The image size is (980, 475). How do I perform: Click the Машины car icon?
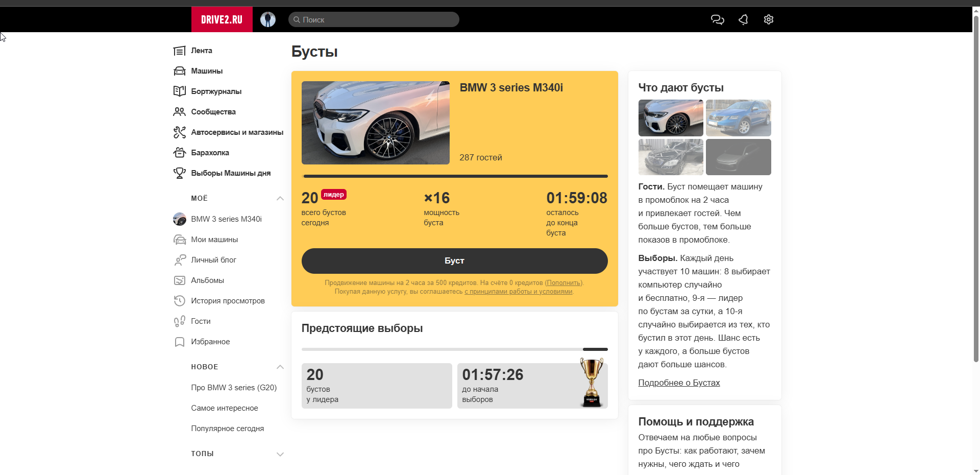coord(179,71)
